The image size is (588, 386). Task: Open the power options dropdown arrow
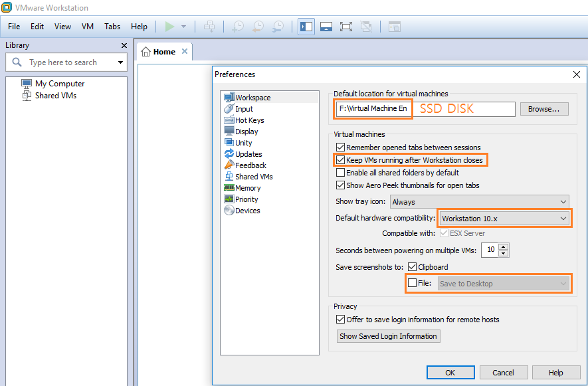(x=184, y=27)
